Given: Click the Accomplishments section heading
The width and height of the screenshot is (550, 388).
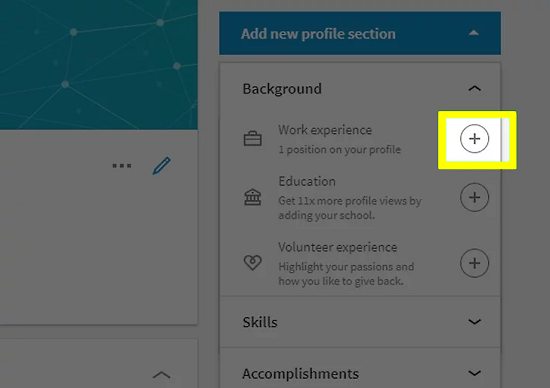Looking at the screenshot, I should pos(300,374).
